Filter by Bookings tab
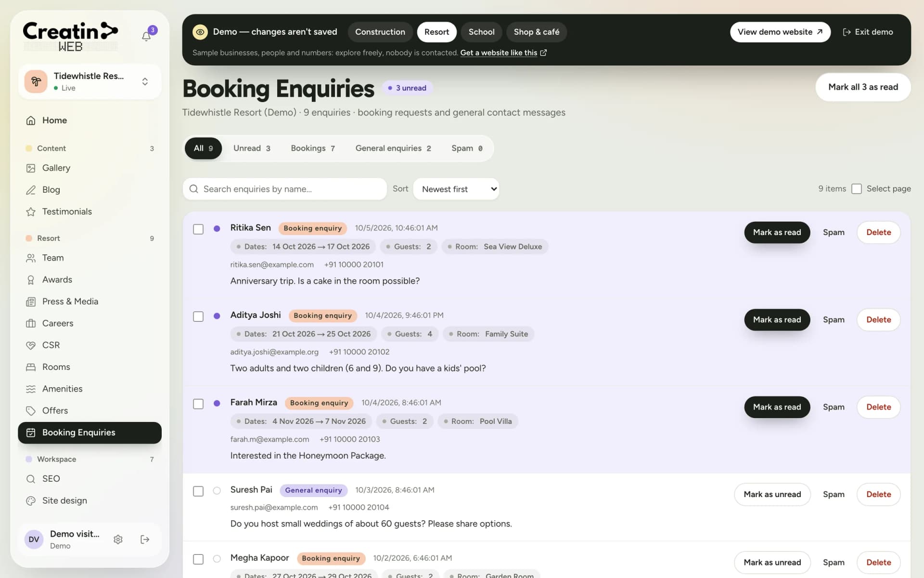 (x=313, y=148)
